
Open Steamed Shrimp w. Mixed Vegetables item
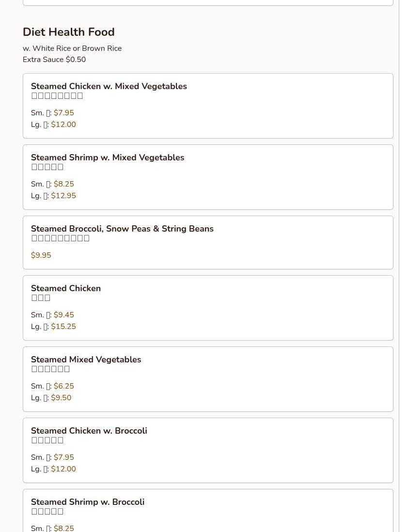pos(107,157)
